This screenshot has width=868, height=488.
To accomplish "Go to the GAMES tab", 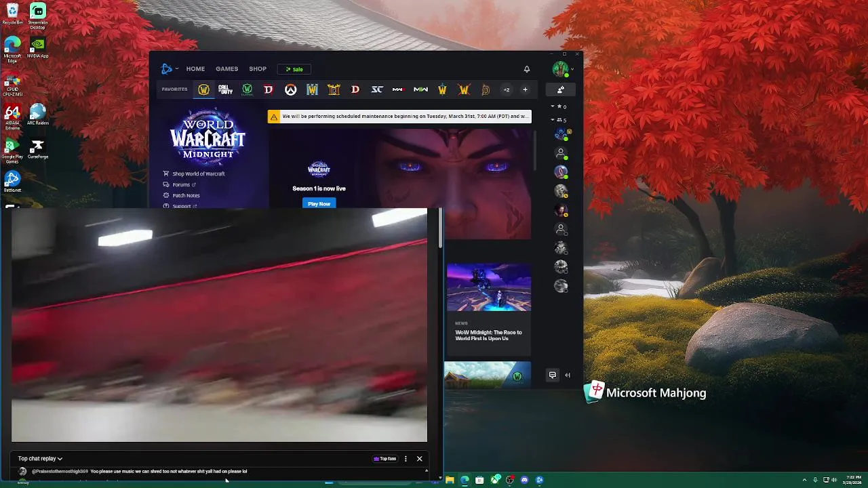I will coord(226,69).
